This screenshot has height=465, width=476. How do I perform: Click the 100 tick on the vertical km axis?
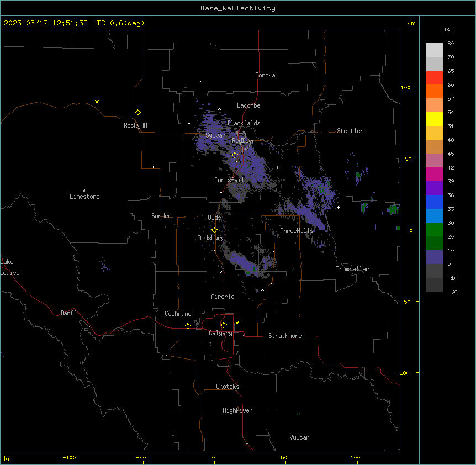tap(405, 87)
